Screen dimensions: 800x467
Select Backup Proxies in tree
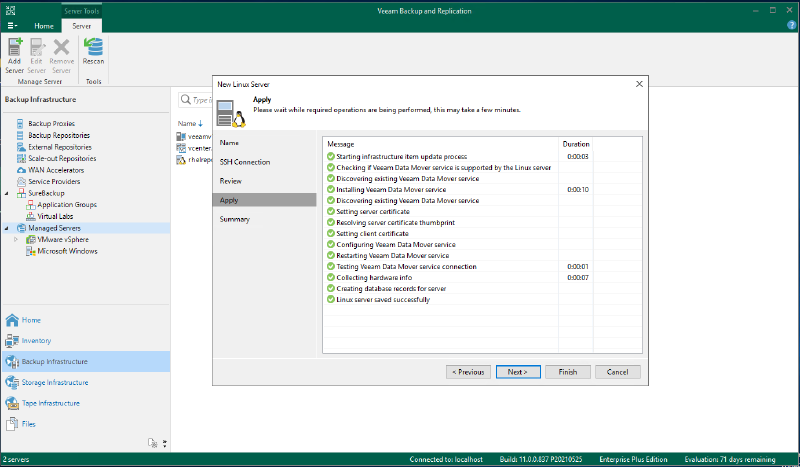coord(51,124)
